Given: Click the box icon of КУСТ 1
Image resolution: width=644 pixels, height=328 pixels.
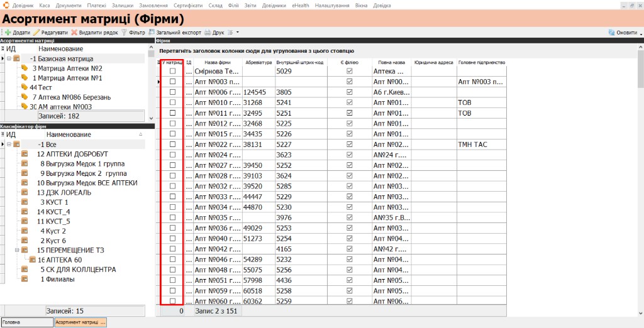Looking at the screenshot, I should tap(25, 202).
